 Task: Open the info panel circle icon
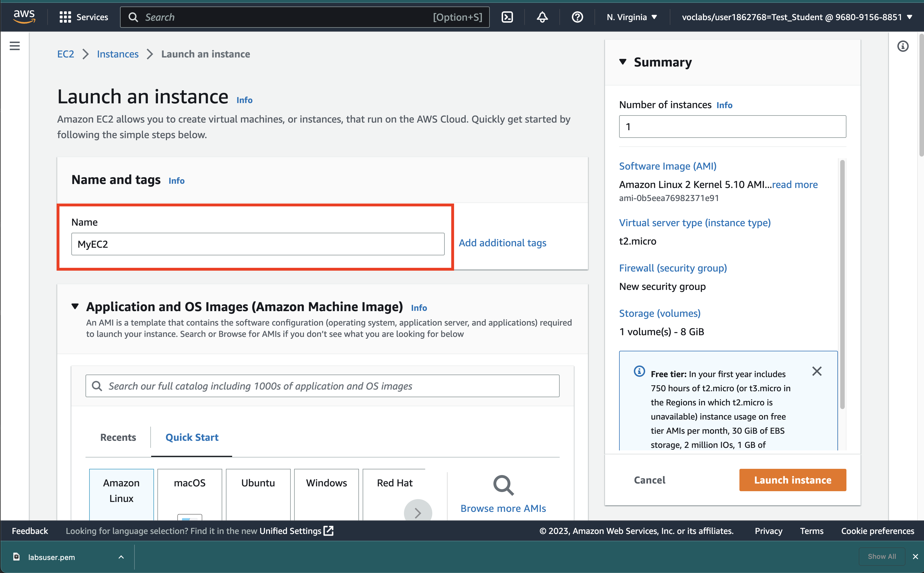[902, 46]
